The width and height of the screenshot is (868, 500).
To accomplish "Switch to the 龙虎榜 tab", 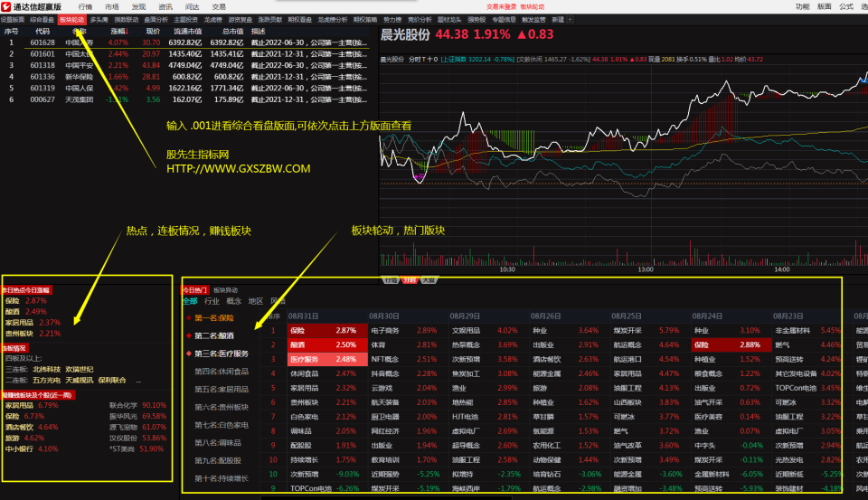I will 212,19.
